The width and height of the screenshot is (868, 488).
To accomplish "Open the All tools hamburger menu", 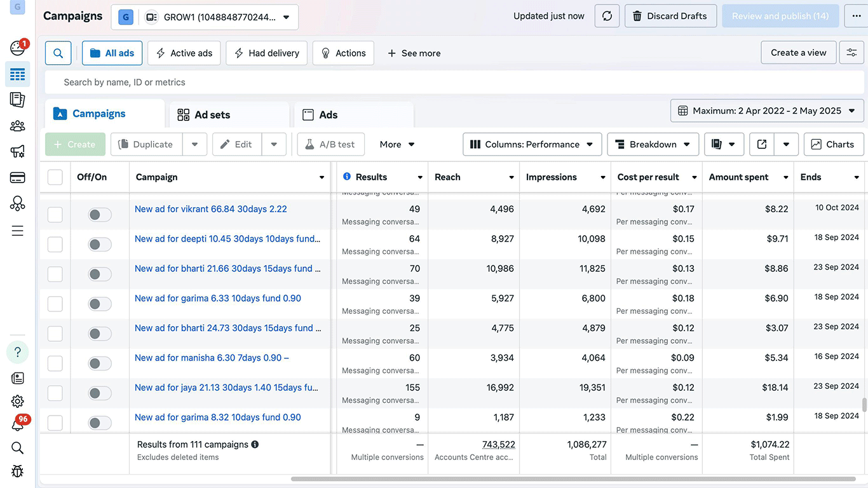I will 18,231.
